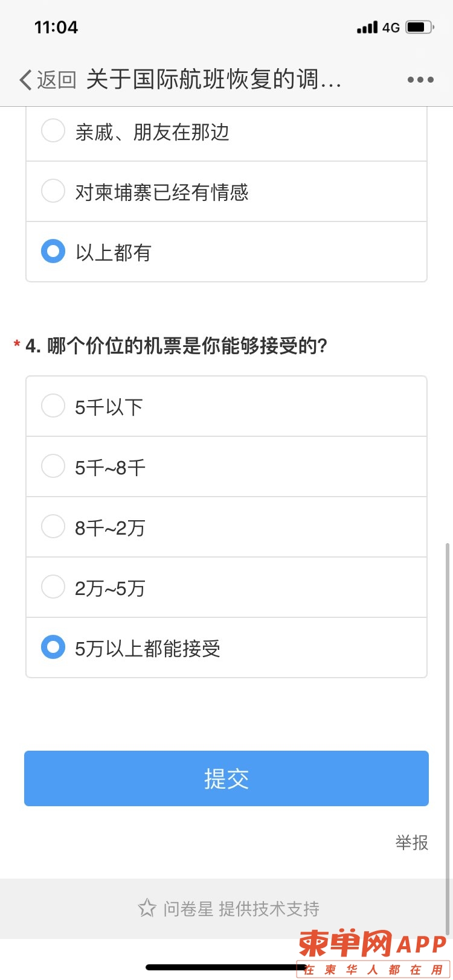Image resolution: width=453 pixels, height=980 pixels.
Task: Choose the 5千~8千 radio button
Action: (x=226, y=466)
